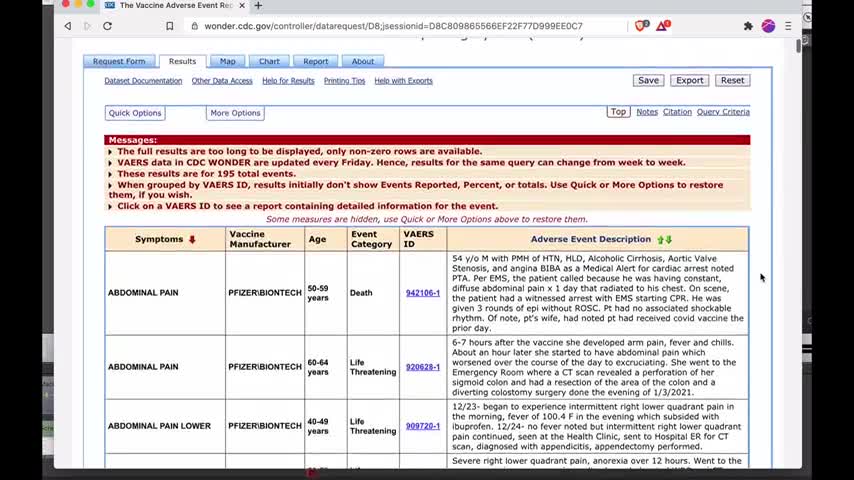This screenshot has width=854, height=480.
Task: Open a new browser tab
Action: tap(258, 5)
